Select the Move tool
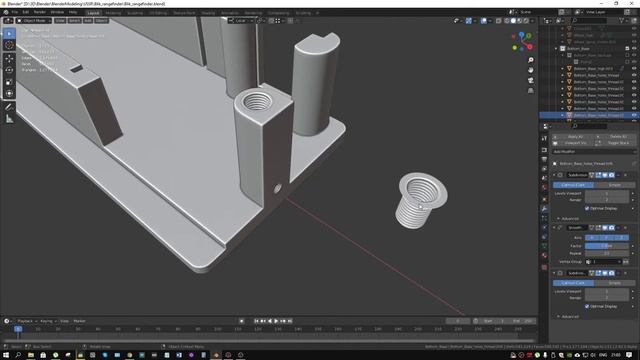The image size is (640, 360). coord(9,58)
